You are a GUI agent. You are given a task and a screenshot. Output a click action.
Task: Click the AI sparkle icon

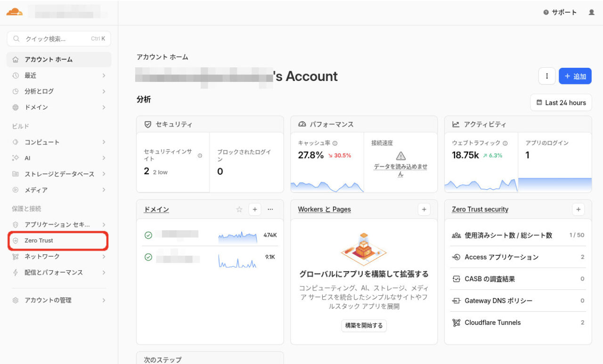tap(16, 158)
